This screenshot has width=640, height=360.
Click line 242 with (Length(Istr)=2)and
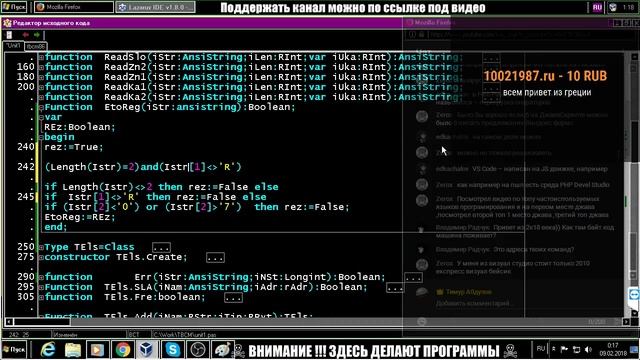(x=143, y=167)
